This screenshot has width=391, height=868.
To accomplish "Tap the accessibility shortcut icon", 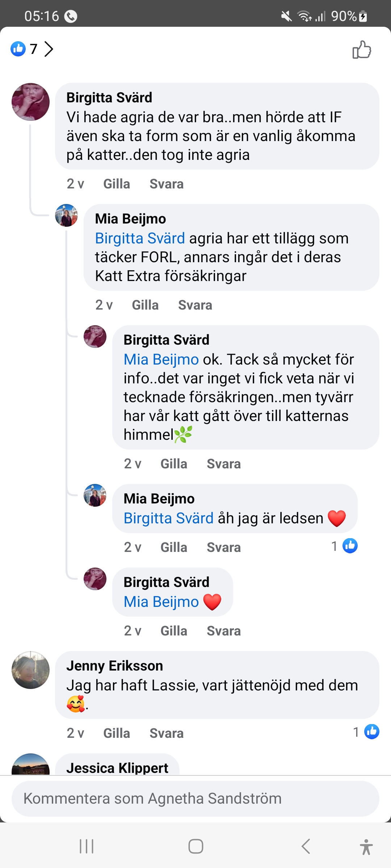I will (x=366, y=847).
